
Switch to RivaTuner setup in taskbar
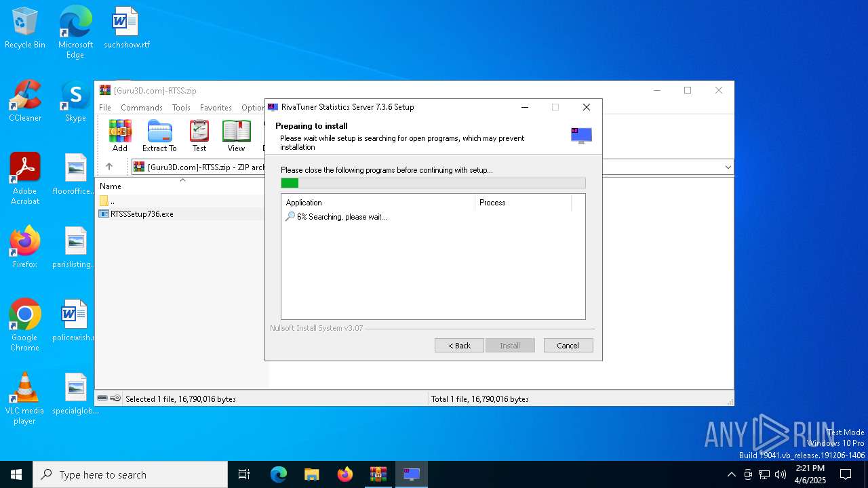tap(412, 474)
